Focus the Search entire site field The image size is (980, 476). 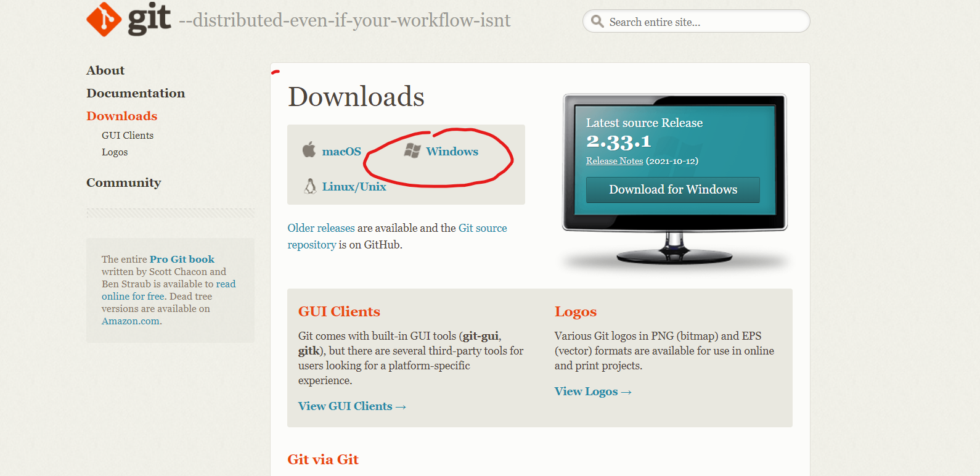pyautogui.click(x=696, y=22)
